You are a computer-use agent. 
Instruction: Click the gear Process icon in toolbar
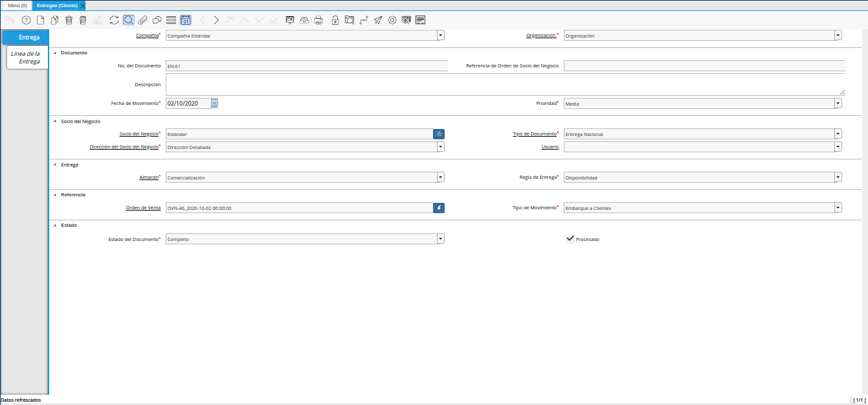coord(392,20)
